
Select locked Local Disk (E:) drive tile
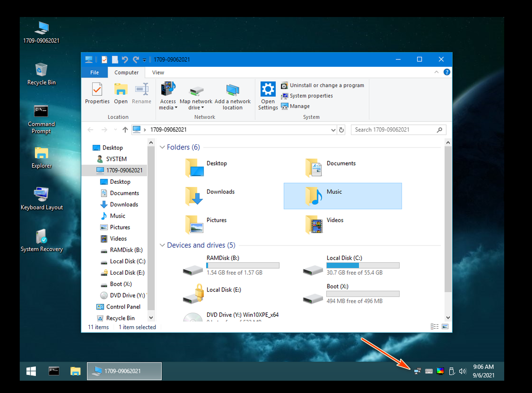212,293
